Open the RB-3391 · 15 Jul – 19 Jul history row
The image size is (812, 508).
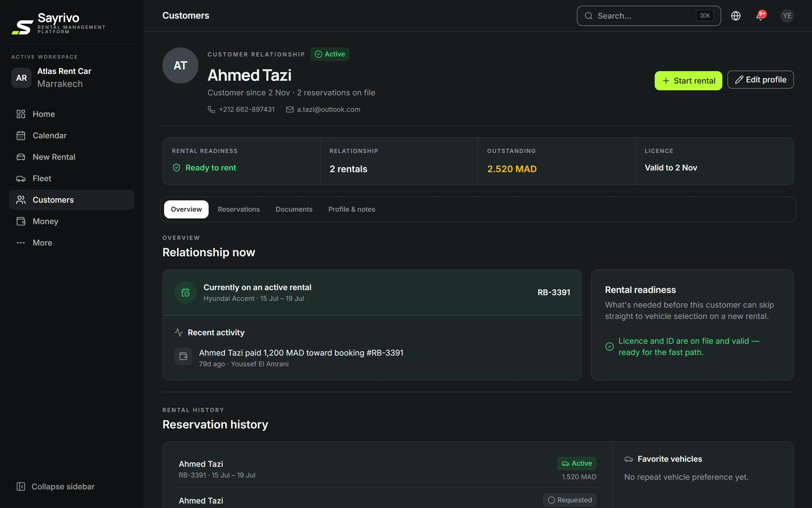click(387, 469)
